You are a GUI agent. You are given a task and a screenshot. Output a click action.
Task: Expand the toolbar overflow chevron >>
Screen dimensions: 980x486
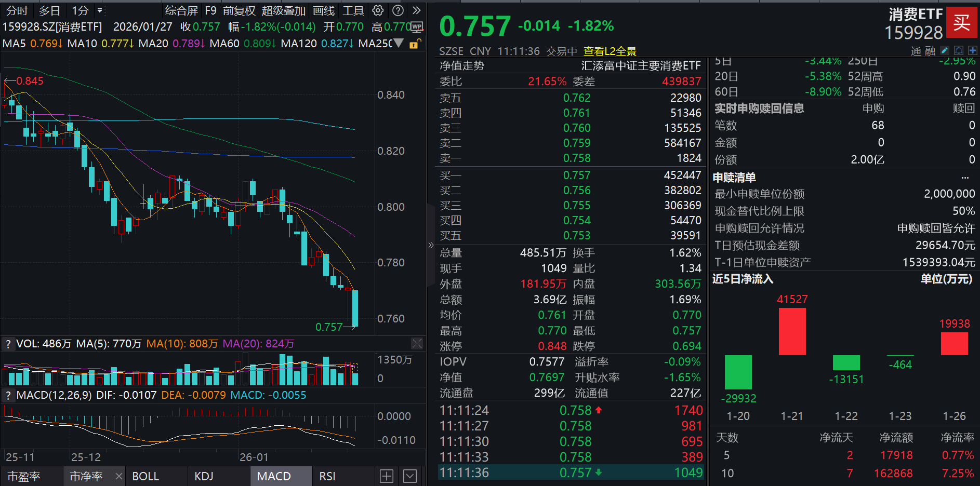416,10
